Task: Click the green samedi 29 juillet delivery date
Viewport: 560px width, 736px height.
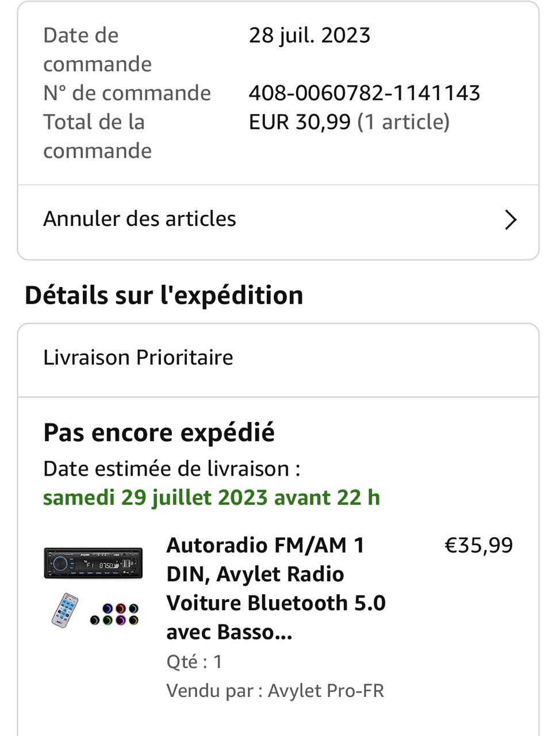Action: 212,497
